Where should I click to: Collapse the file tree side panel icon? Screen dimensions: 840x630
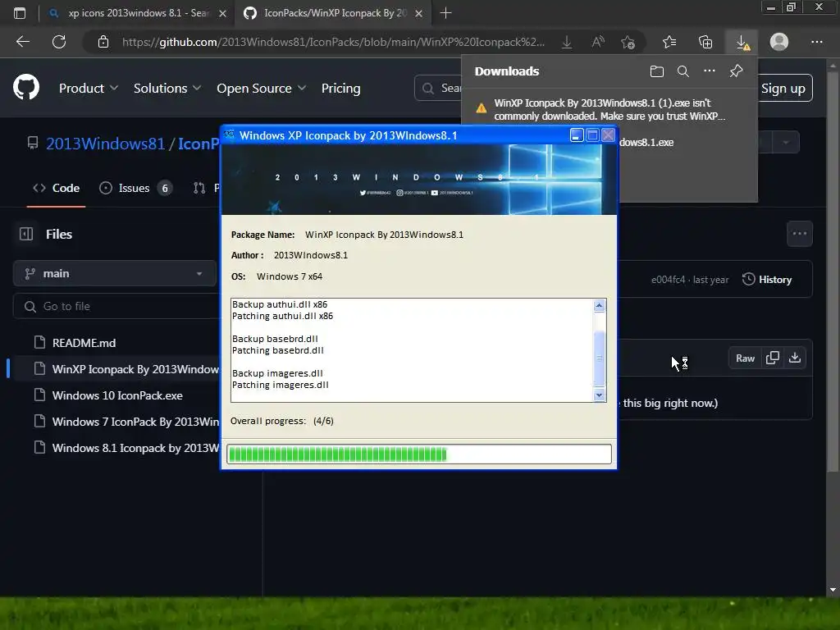point(26,234)
